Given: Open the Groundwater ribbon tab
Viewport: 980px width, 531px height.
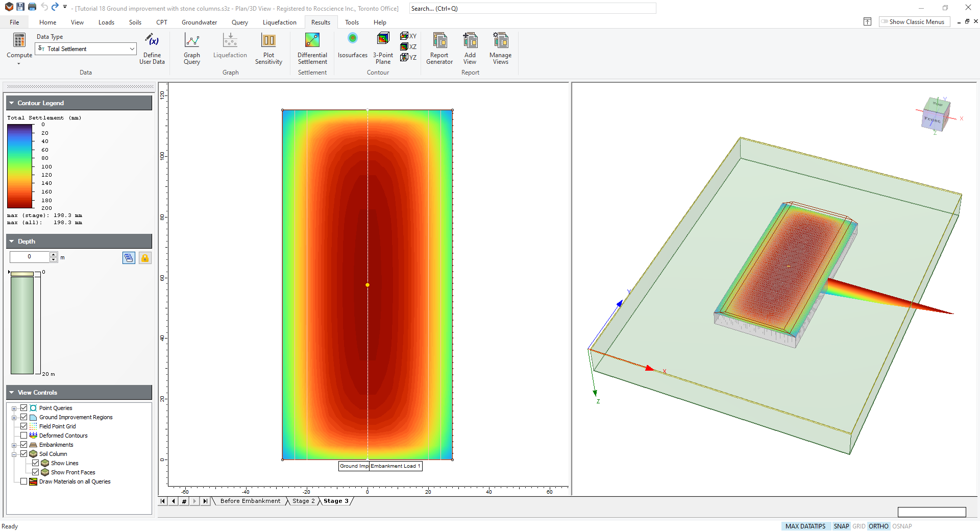Looking at the screenshot, I should click(x=199, y=22).
